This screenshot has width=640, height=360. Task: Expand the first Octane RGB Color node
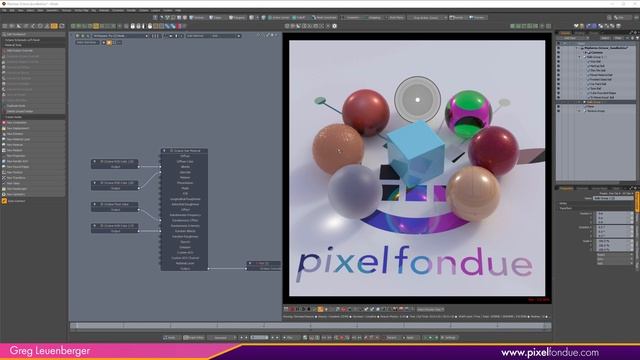click(x=95, y=162)
